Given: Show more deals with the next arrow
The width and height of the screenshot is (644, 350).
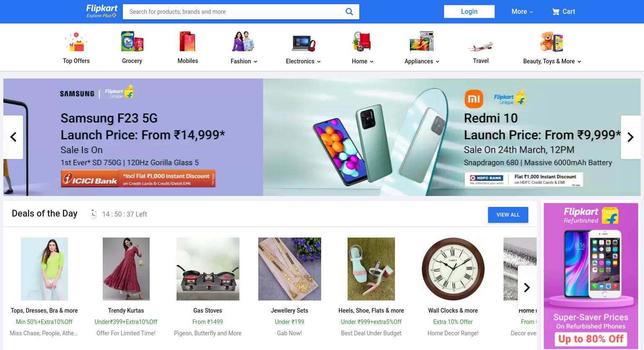Looking at the screenshot, I should click(527, 287).
